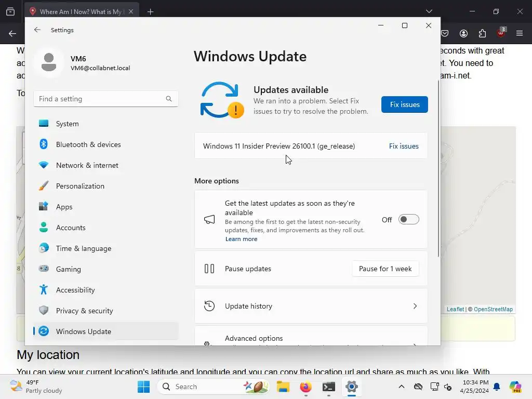Click the Copilot preview icon in taskbar
Image resolution: width=532 pixels, height=399 pixels.
coord(515,387)
